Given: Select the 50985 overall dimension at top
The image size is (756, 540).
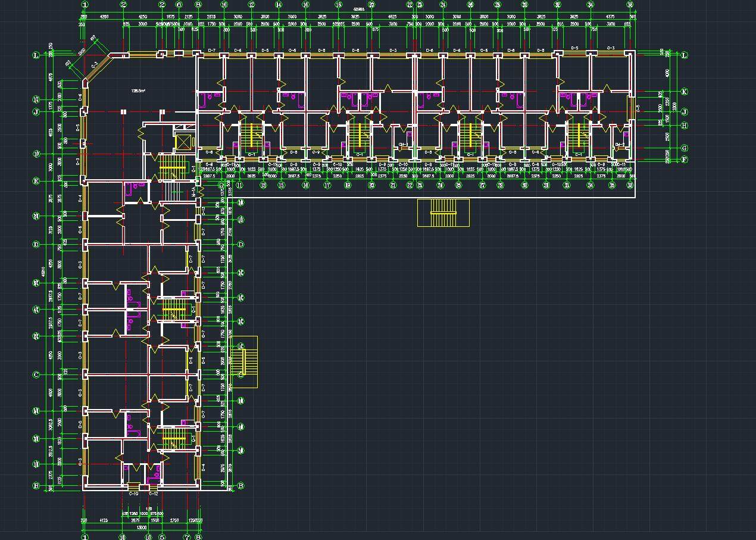Looking at the screenshot, I should pyautogui.click(x=358, y=10).
